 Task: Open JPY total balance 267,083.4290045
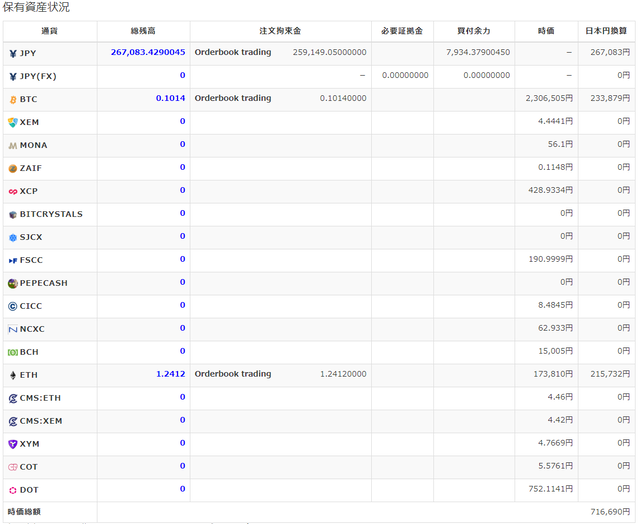point(148,52)
